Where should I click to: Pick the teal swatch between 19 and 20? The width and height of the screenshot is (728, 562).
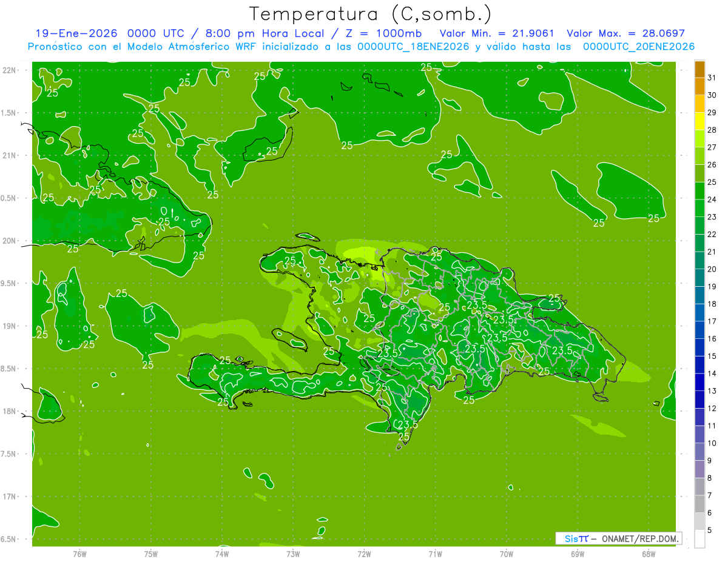(x=699, y=278)
